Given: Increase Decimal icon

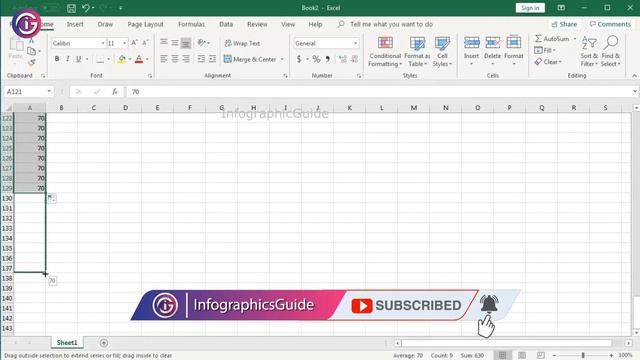Looking at the screenshot, I should pos(342,59).
